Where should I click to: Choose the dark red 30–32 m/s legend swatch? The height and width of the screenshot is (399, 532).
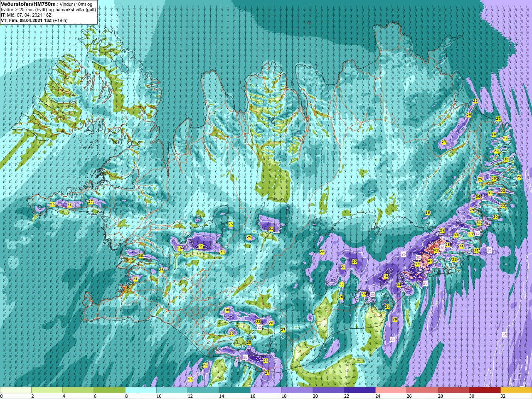485,390
